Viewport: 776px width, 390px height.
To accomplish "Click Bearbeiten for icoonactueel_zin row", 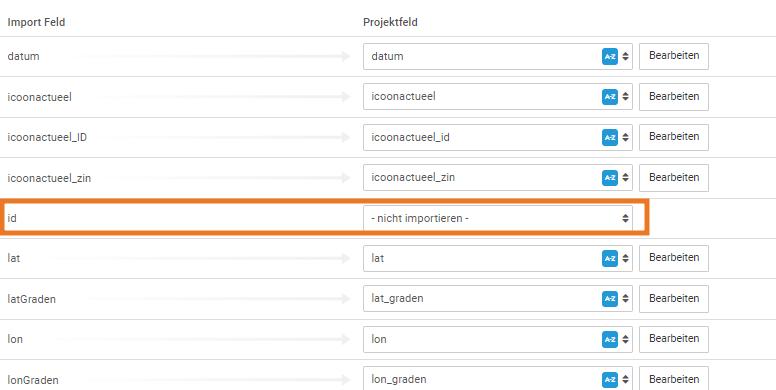I will point(674,177).
